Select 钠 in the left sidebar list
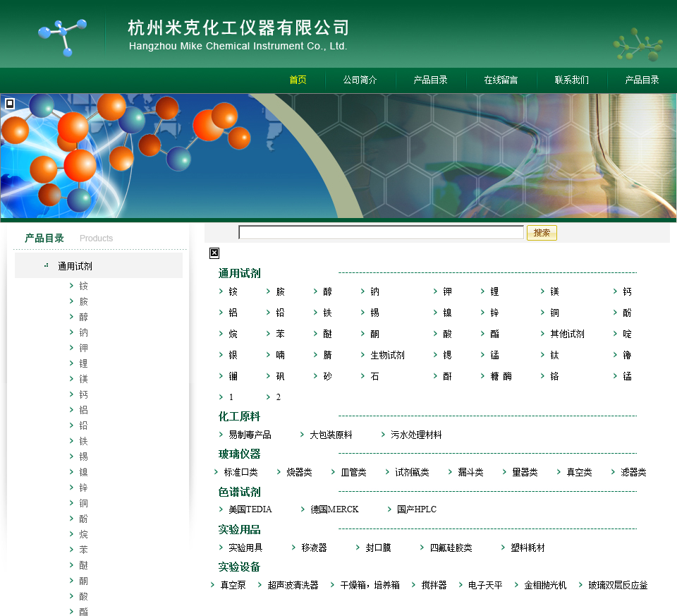 [83, 332]
